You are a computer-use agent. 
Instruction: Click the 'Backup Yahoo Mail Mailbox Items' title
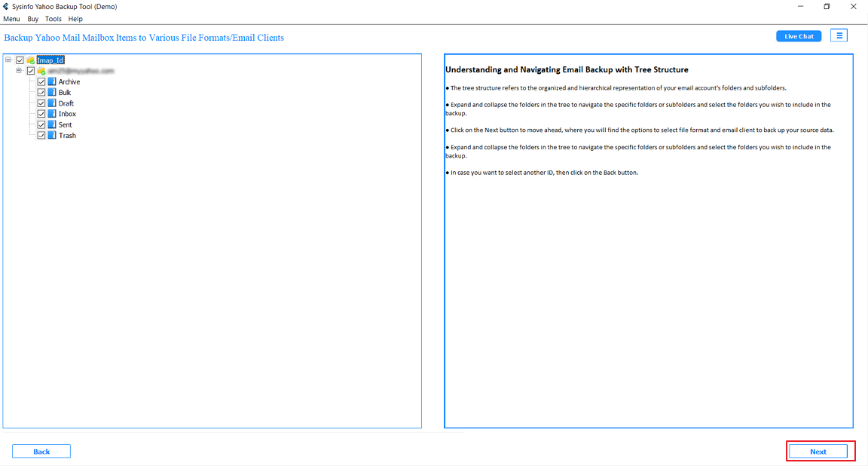pos(144,38)
